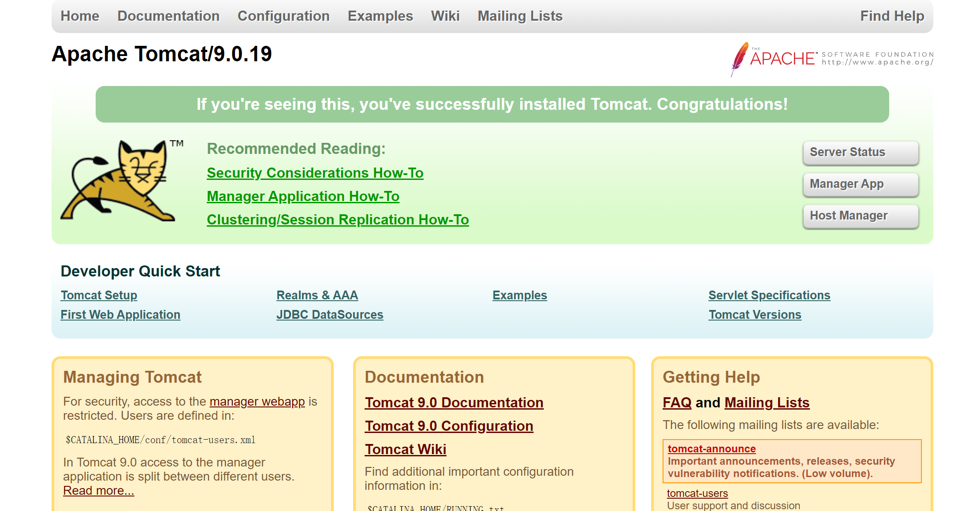Click Read more under Managing Tomcat
The width and height of the screenshot is (980, 511).
click(98, 491)
